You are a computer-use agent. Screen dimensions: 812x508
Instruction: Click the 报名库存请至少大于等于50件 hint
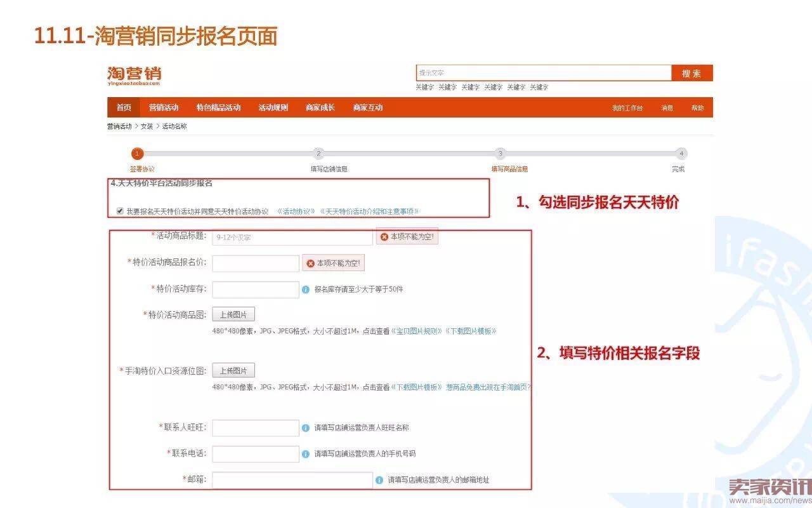[x=358, y=290]
